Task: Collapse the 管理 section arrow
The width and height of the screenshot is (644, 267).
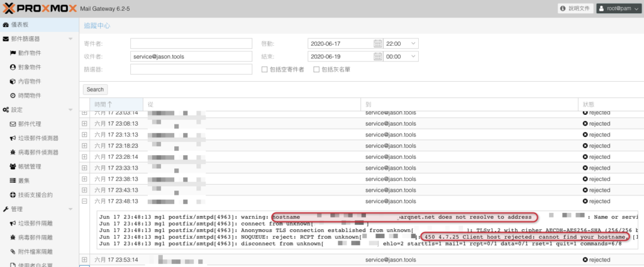Action: pos(70,209)
